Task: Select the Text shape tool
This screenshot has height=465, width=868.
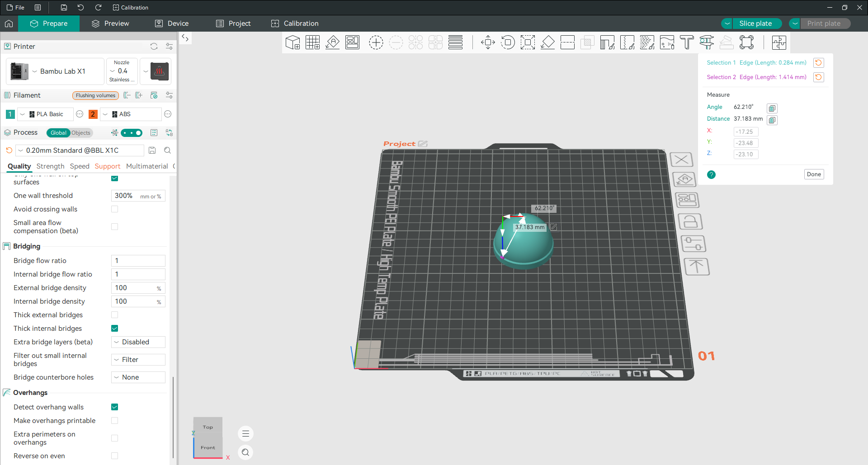Action: coord(687,42)
